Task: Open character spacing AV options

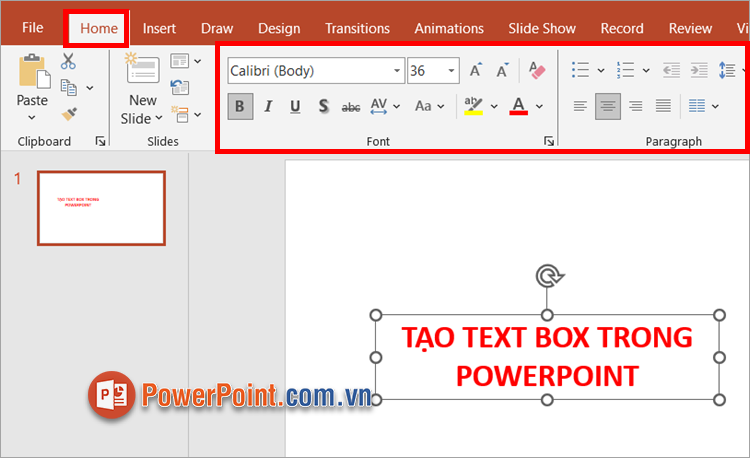Action: pyautogui.click(x=385, y=106)
